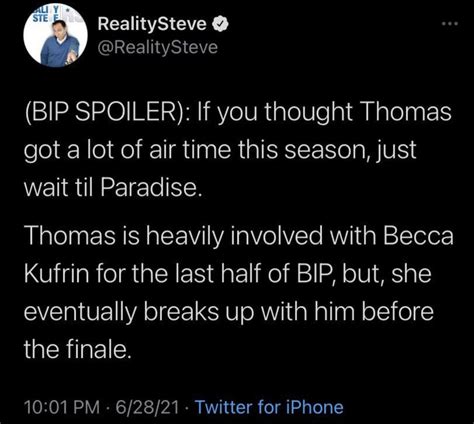474x424 pixels.
Task: Open the RealitySteve profile picture
Action: coord(55,36)
